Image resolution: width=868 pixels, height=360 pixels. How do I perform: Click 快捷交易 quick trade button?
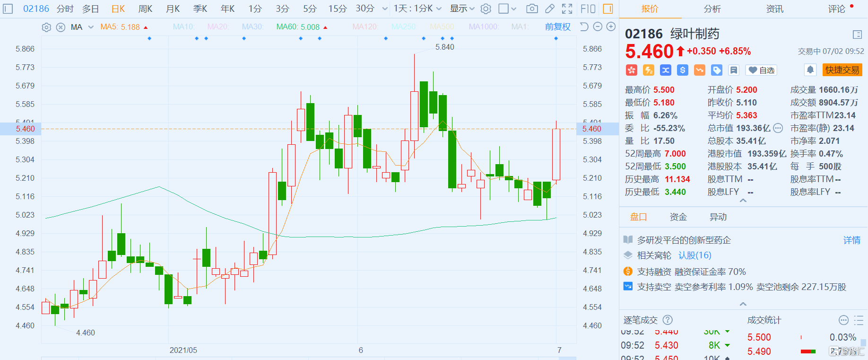(842, 70)
